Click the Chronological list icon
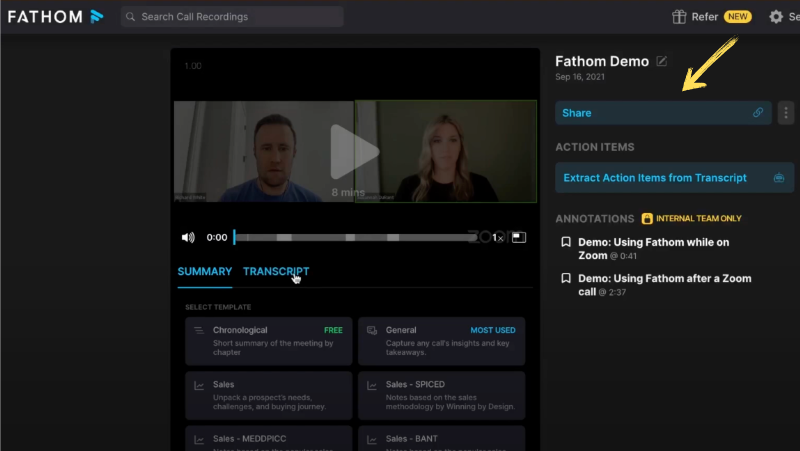800x451 pixels. 199,331
